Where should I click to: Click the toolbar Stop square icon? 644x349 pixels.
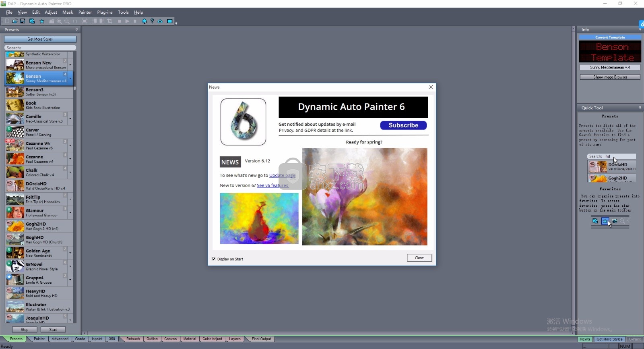click(120, 21)
